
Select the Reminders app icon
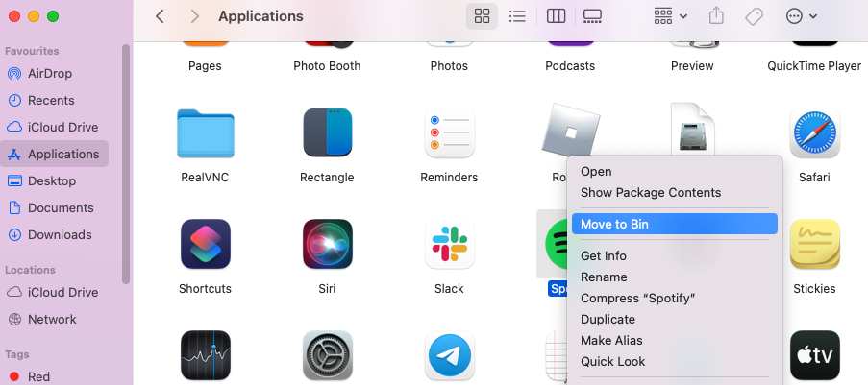click(x=450, y=132)
